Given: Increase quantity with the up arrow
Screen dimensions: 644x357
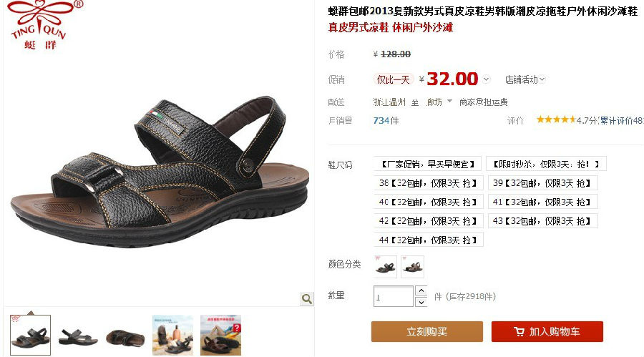Looking at the screenshot, I should 421,290.
